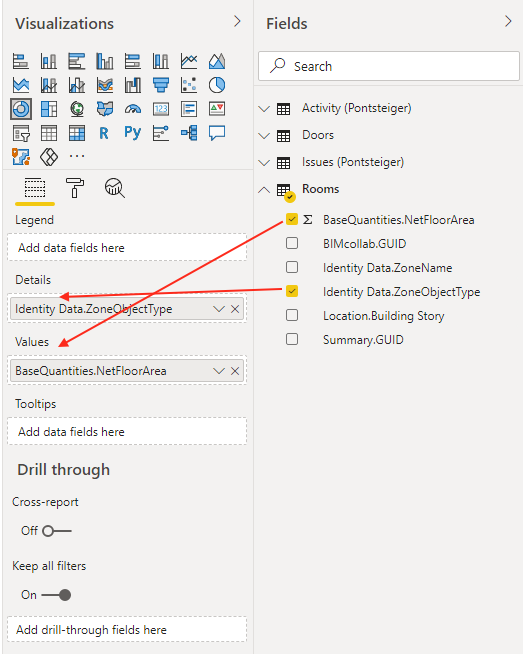This screenshot has height=654, width=523.
Task: Check the BIMcollab.GUID field checkbox
Action: 292,243
